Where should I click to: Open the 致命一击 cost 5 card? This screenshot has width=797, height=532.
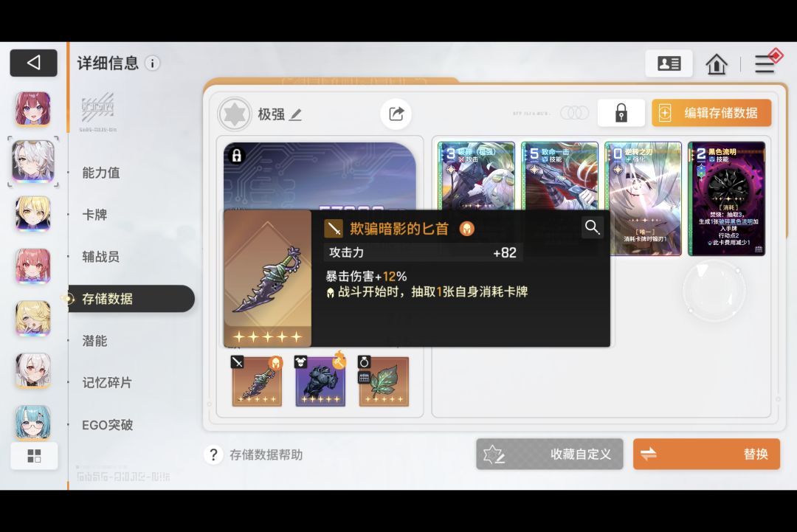pyautogui.click(x=559, y=176)
